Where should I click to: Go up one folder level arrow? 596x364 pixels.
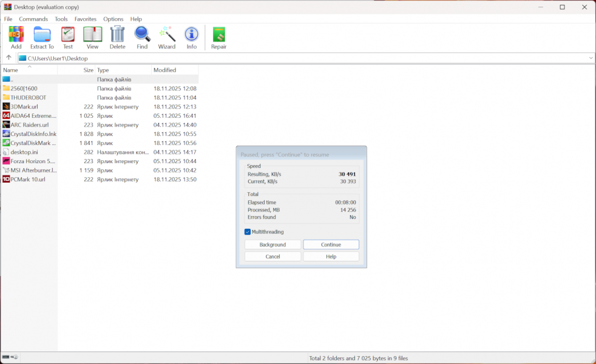(x=8, y=58)
